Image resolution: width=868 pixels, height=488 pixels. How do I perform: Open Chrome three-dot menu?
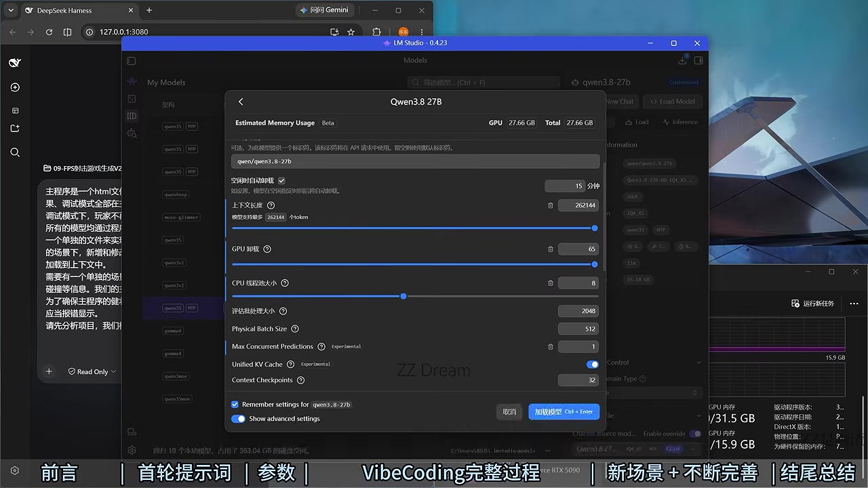click(x=422, y=32)
